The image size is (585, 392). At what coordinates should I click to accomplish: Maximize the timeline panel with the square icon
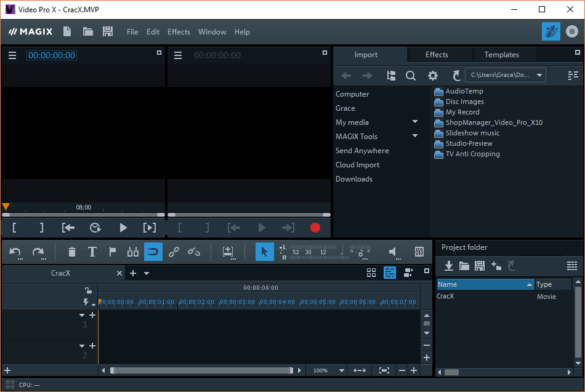[427, 271]
